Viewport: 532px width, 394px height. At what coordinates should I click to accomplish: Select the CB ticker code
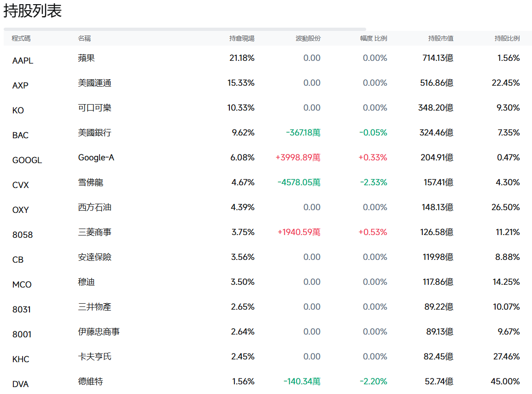pos(18,260)
